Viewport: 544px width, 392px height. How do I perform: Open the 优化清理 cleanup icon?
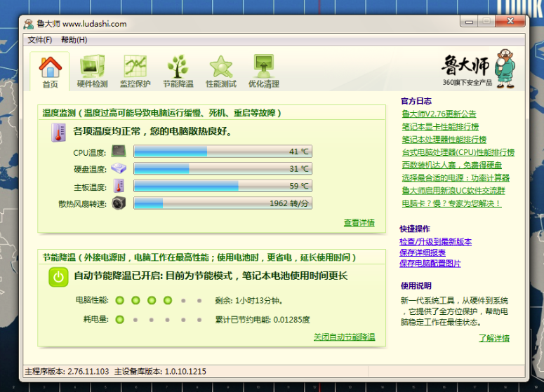click(x=264, y=66)
